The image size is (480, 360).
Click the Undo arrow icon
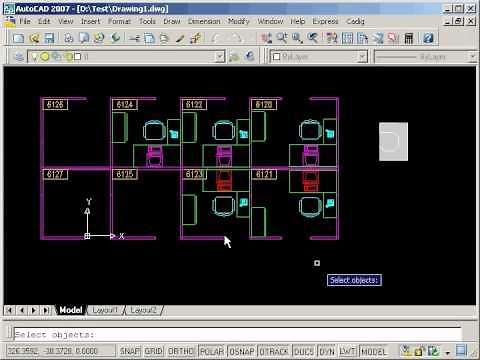click(x=216, y=38)
